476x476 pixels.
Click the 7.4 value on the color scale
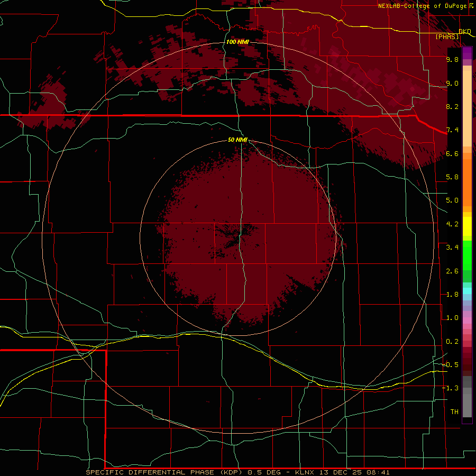[x=452, y=130]
